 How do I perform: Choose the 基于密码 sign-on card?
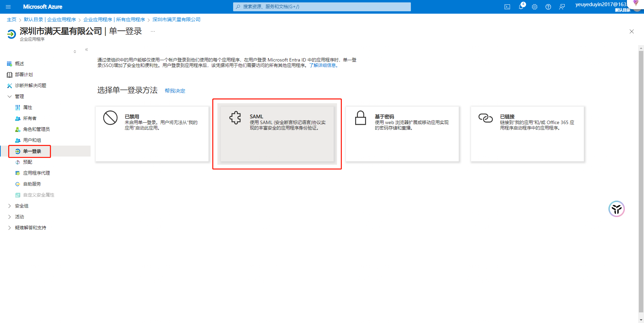click(x=402, y=134)
